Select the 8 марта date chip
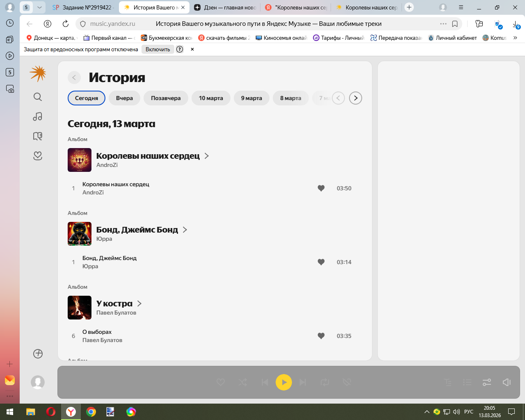525x420 pixels. 290,98
